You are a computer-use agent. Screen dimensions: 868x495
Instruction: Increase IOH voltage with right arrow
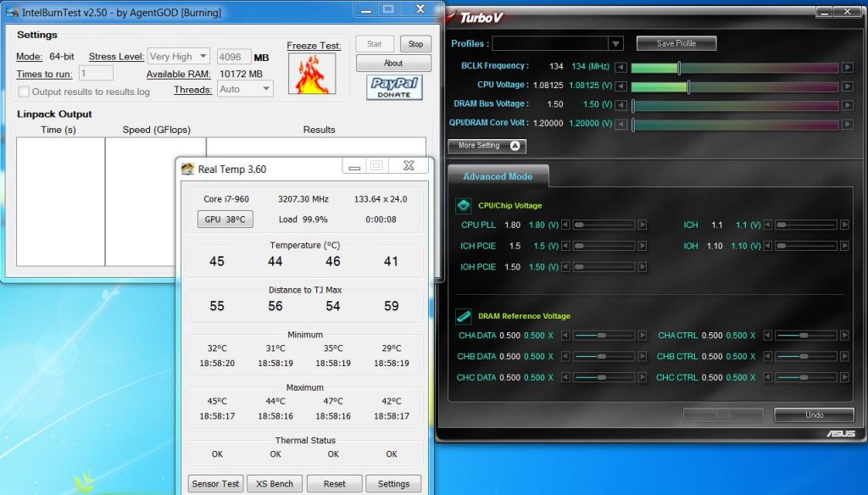(844, 246)
